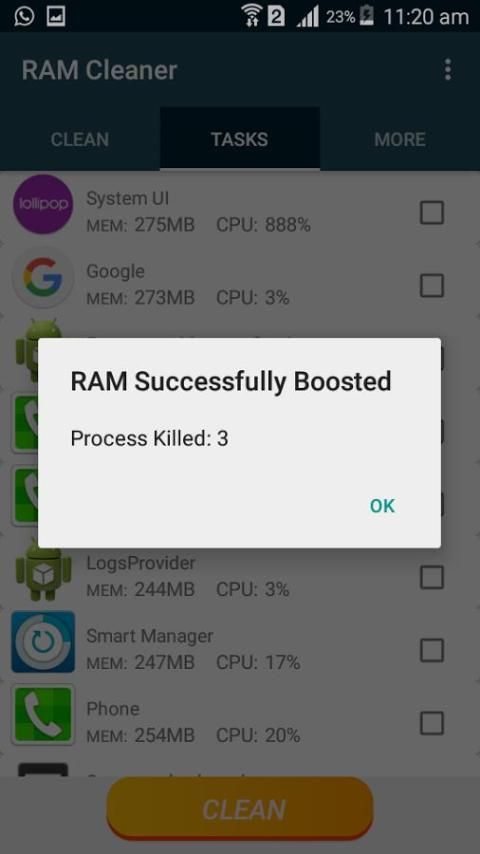Viewport: 480px width, 854px height.
Task: Select the TASKS tab
Action: coord(240,139)
